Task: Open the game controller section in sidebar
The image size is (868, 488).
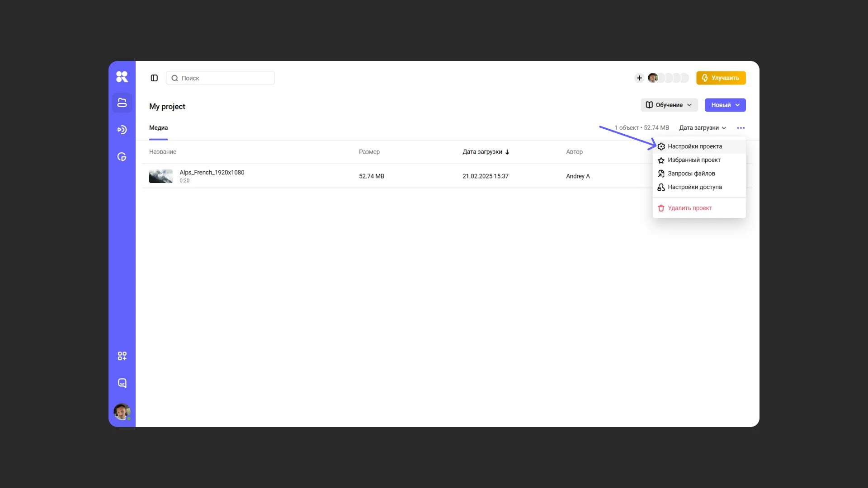Action: [122, 157]
